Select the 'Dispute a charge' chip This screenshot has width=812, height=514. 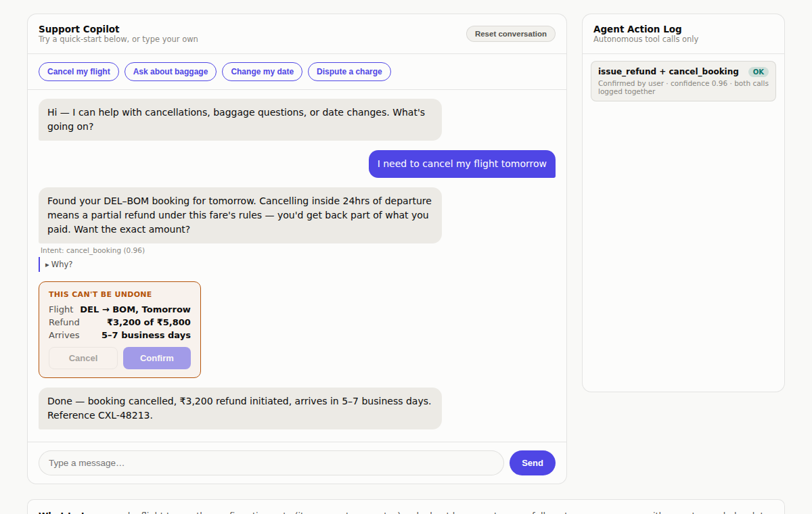[349, 72]
